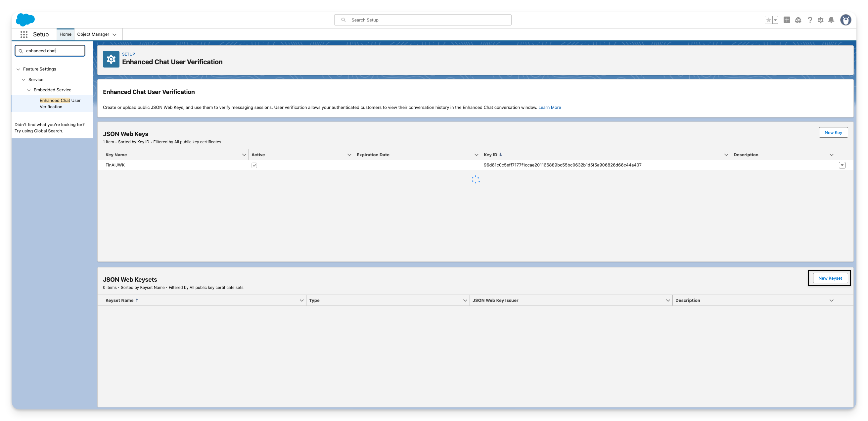This screenshot has width=868, height=421.
Task: Open the Help question mark icon
Action: click(810, 20)
